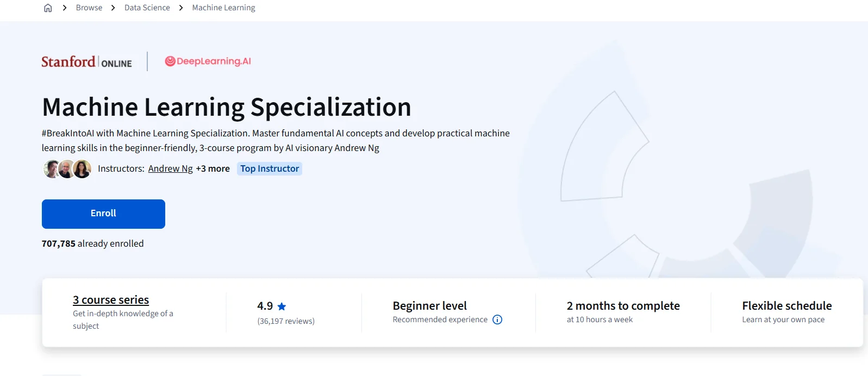Click the chevron after the home icon
This screenshot has height=376, width=868.
click(65, 8)
